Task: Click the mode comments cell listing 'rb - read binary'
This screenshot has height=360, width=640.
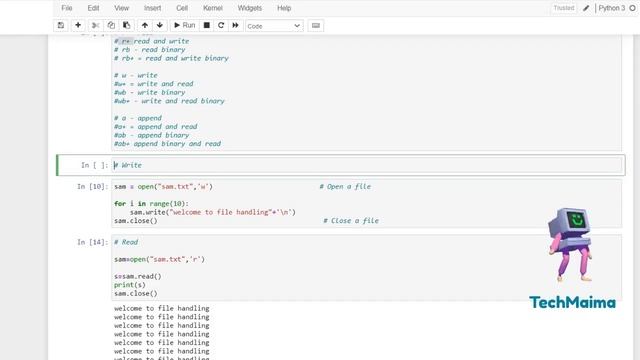Action: click(x=367, y=93)
